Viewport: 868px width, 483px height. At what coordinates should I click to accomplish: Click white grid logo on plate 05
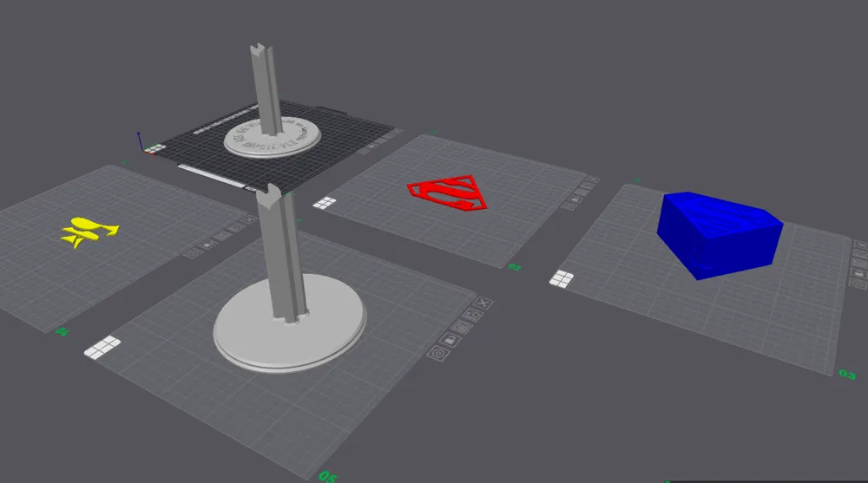pos(102,347)
